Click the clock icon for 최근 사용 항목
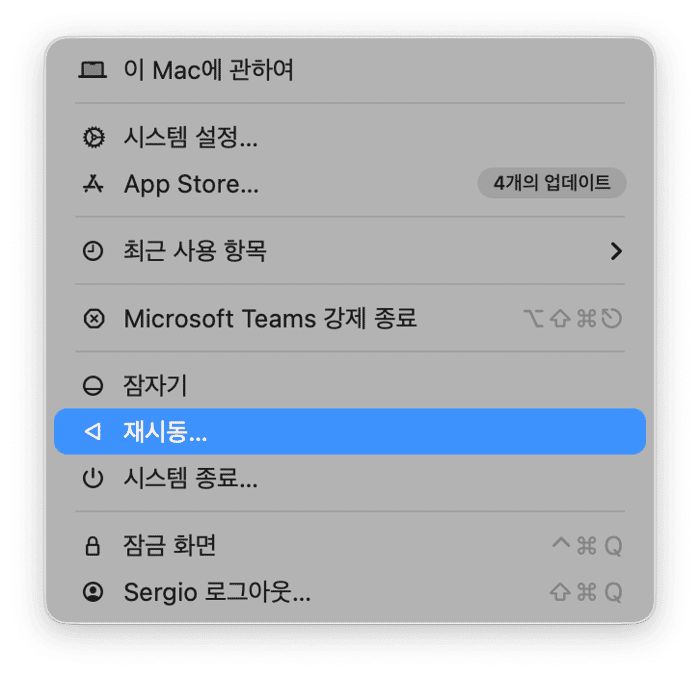700x676 pixels. [x=93, y=251]
